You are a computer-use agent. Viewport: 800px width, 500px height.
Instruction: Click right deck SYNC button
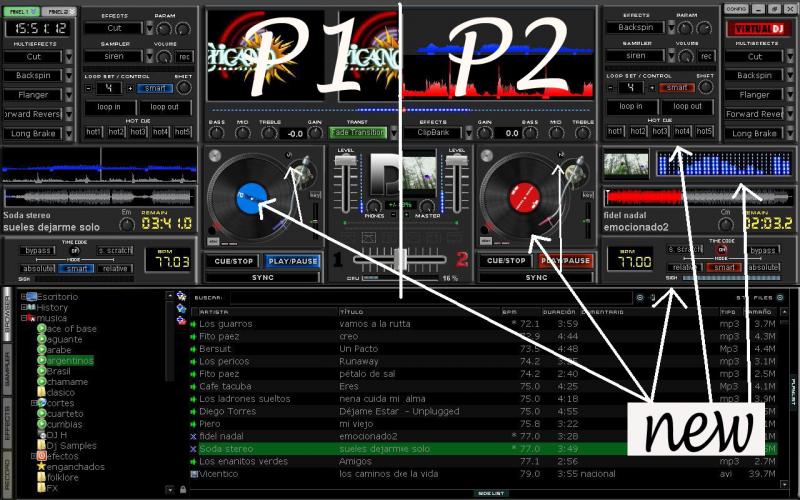[536, 278]
